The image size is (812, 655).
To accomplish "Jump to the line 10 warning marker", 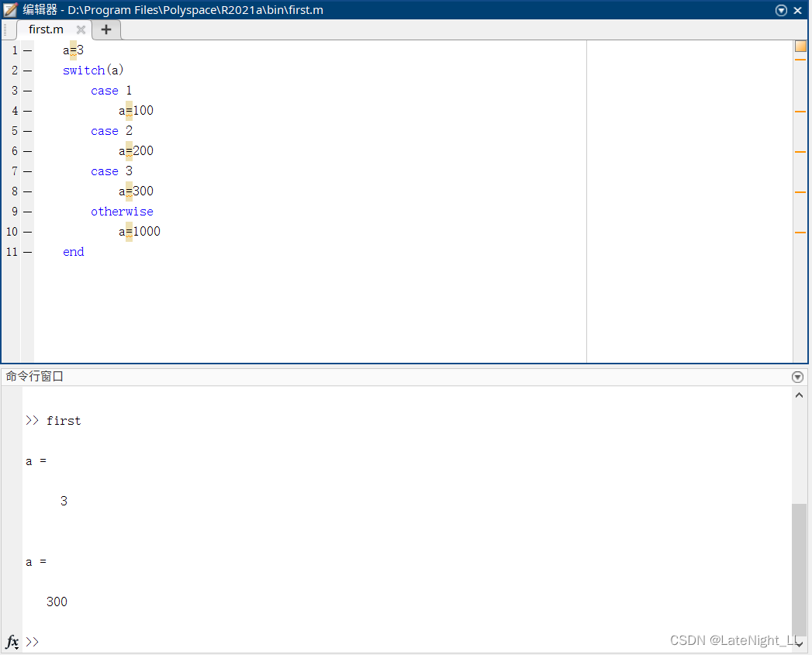I will point(800,233).
